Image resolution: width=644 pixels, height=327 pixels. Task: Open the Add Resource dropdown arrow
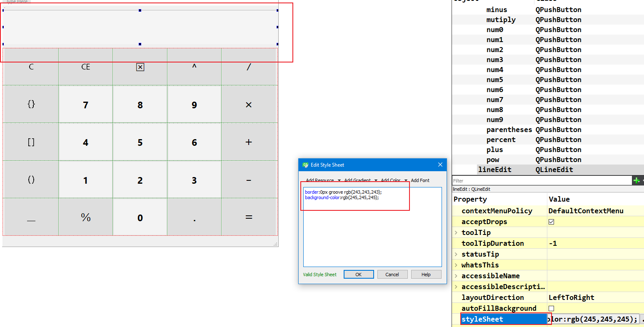[339, 180]
